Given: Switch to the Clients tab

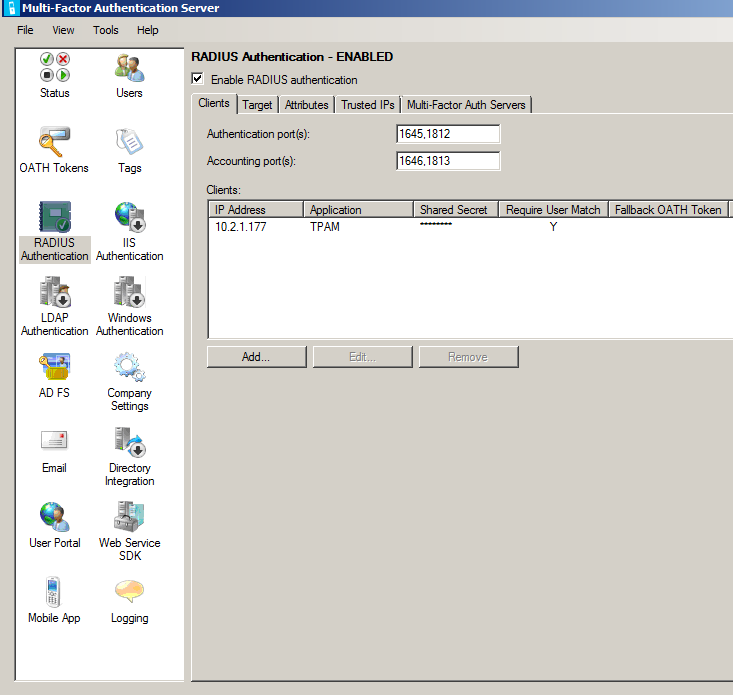Looking at the screenshot, I should 214,103.
